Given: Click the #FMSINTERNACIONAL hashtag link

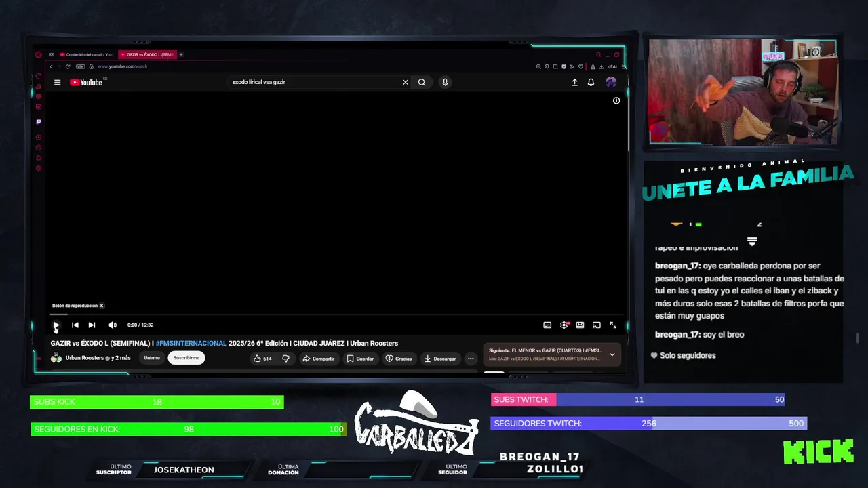Looking at the screenshot, I should pyautogui.click(x=191, y=343).
